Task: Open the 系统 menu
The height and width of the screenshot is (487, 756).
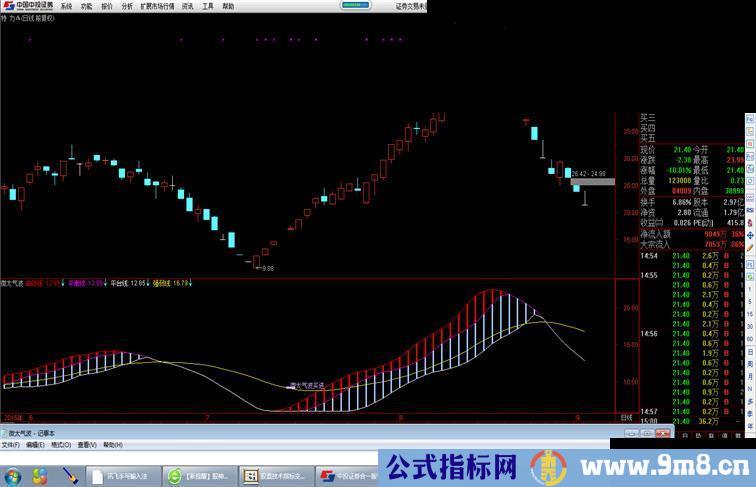Action: [x=66, y=6]
